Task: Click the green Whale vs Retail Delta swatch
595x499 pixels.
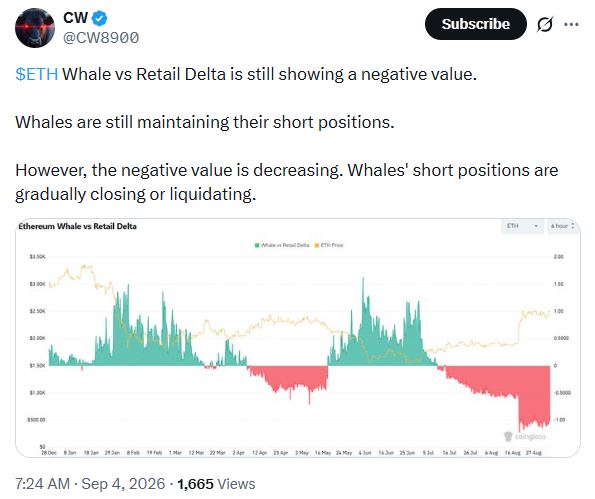Action: pyautogui.click(x=257, y=245)
